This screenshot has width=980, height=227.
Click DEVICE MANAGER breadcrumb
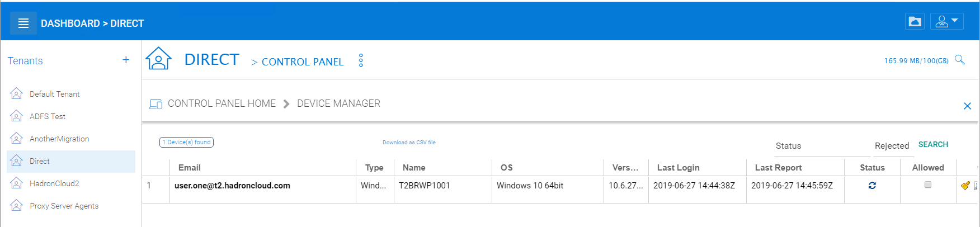[x=338, y=103]
